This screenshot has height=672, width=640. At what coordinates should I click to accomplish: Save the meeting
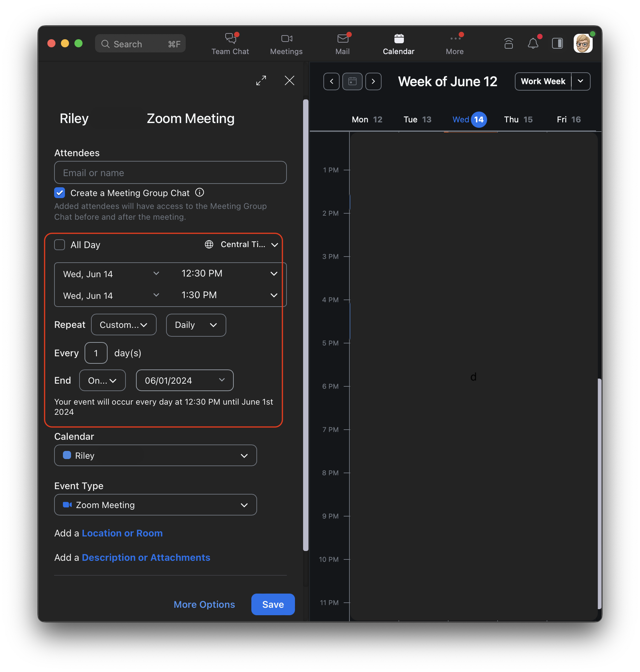[273, 604]
